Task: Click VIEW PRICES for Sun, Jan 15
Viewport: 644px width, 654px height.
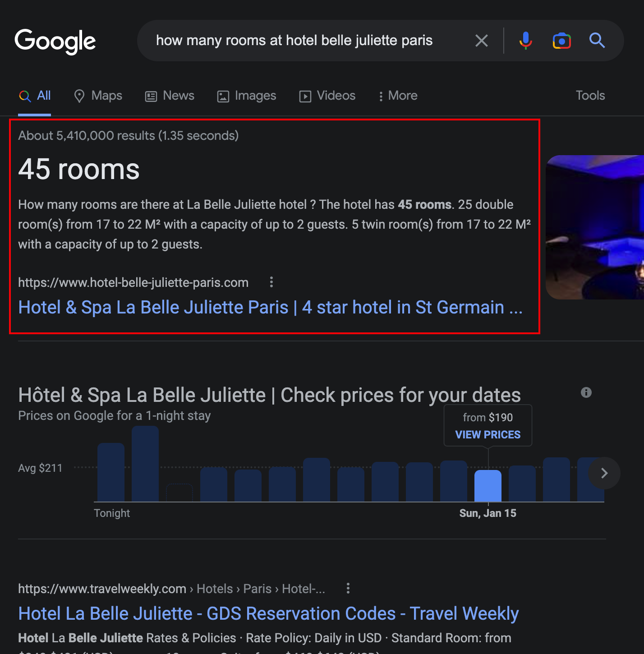Action: click(x=488, y=434)
